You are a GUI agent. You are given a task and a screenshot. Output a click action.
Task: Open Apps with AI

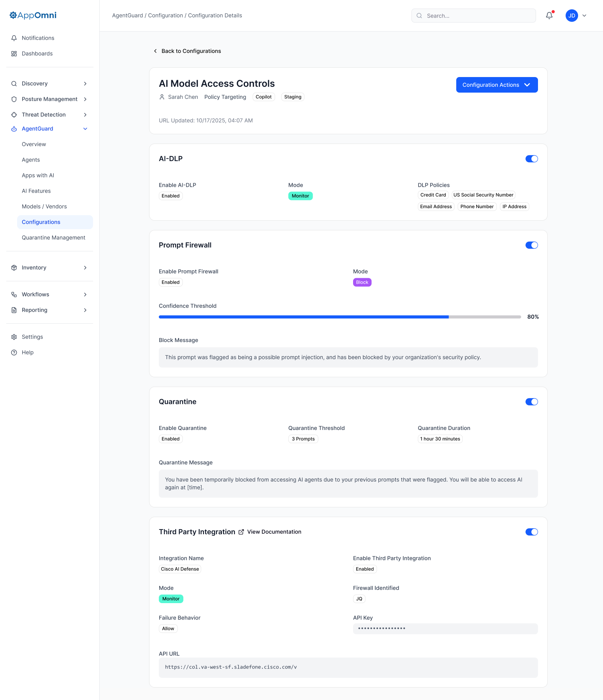point(38,175)
